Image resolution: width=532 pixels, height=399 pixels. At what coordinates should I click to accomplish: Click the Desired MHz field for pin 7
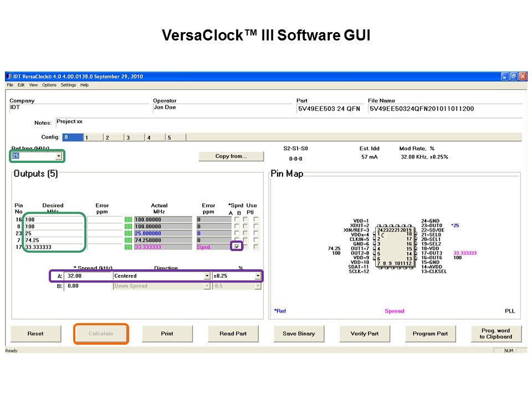coord(54,240)
